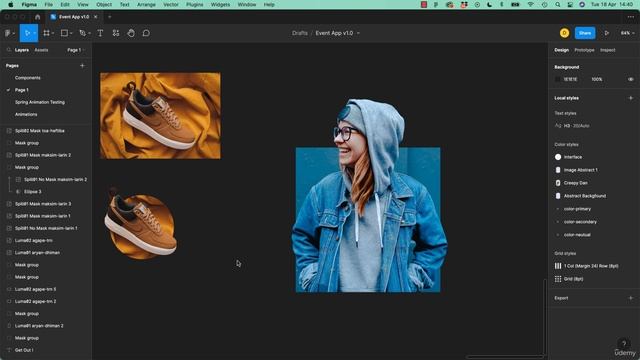Open the tab bar three-dots menu
This screenshot has height=360, width=640.
click(631, 17)
